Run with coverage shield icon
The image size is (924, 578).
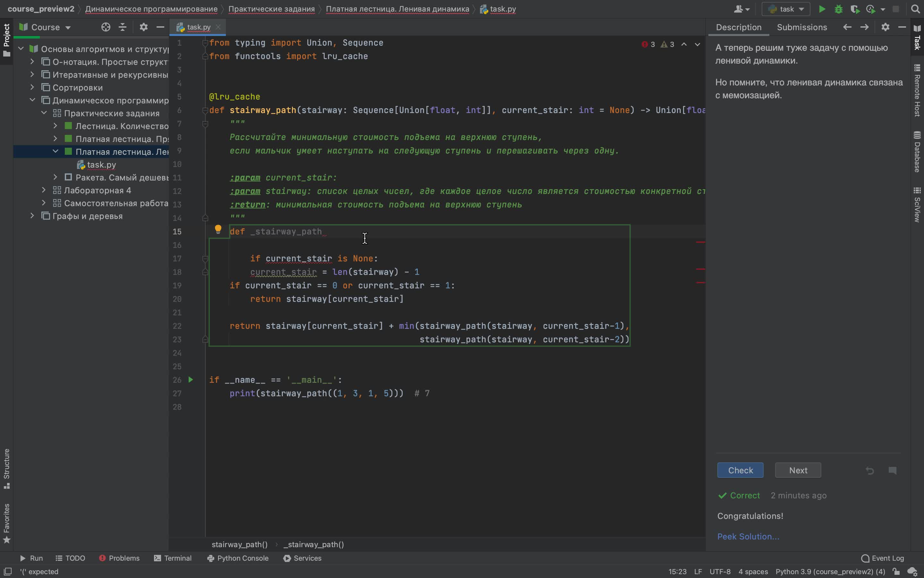coord(855,9)
